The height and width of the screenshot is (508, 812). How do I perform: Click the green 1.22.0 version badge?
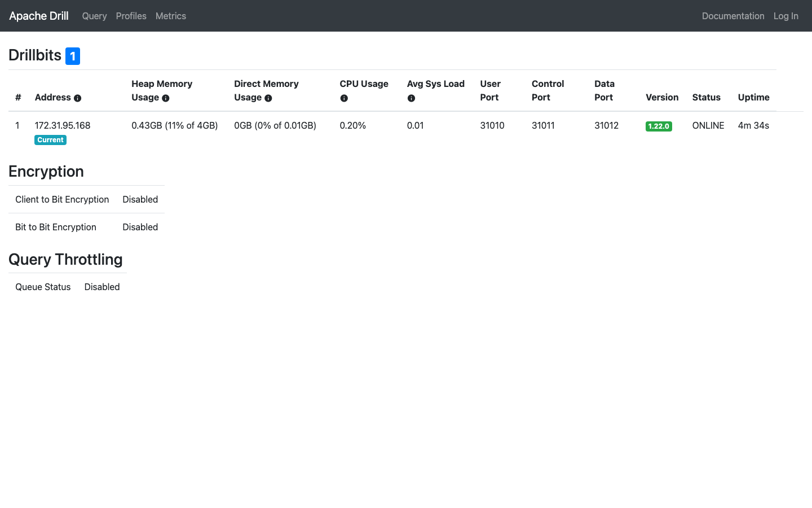click(x=659, y=126)
